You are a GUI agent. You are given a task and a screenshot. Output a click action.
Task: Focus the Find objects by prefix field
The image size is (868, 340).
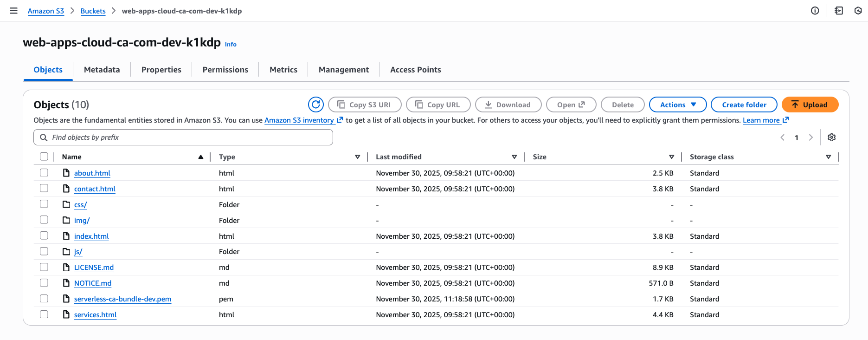tap(183, 137)
